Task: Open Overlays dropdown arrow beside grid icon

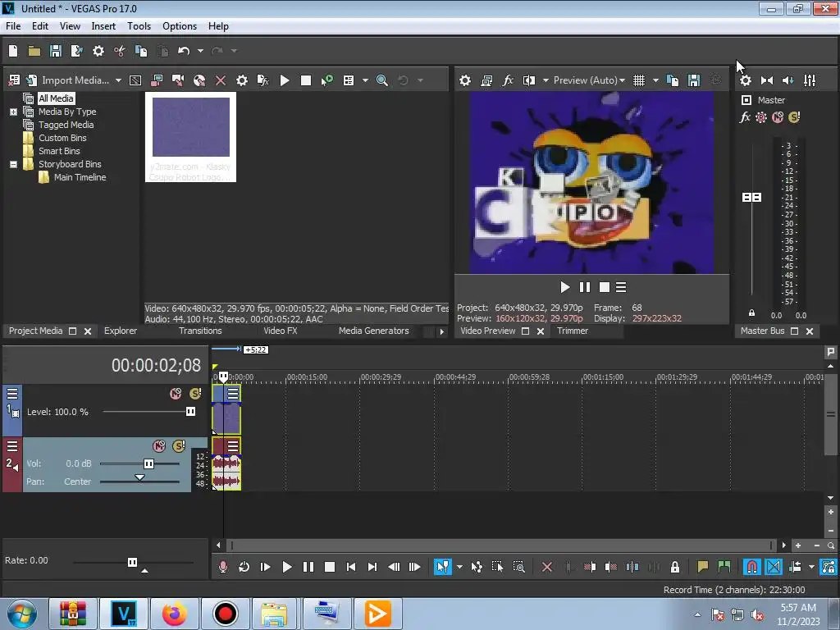Action: point(655,80)
